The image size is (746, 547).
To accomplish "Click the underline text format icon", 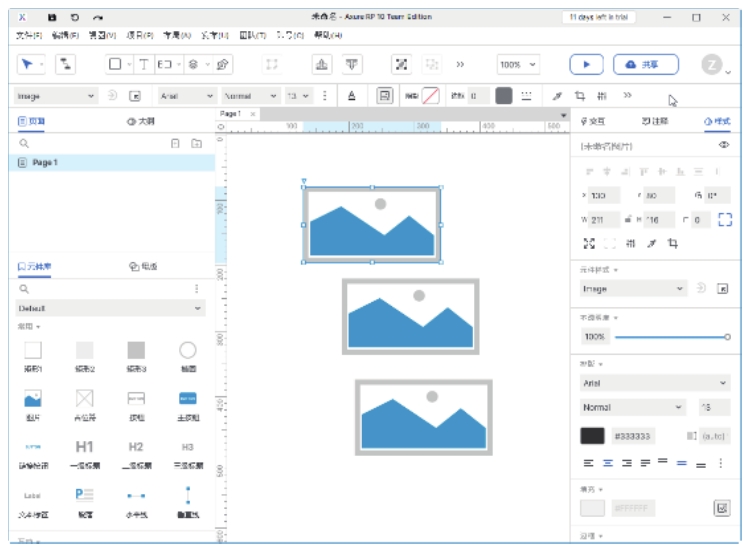I will click(x=352, y=96).
